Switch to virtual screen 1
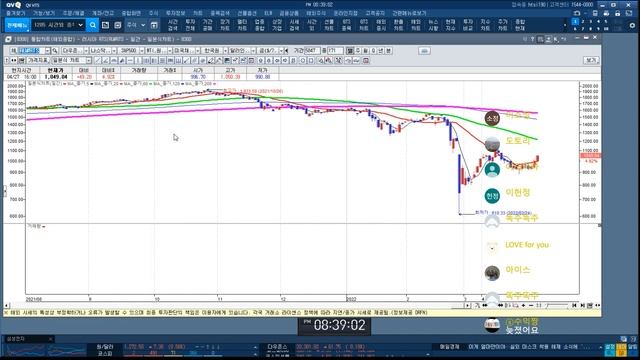Viewport: 640px width, 360px height. [575, 22]
